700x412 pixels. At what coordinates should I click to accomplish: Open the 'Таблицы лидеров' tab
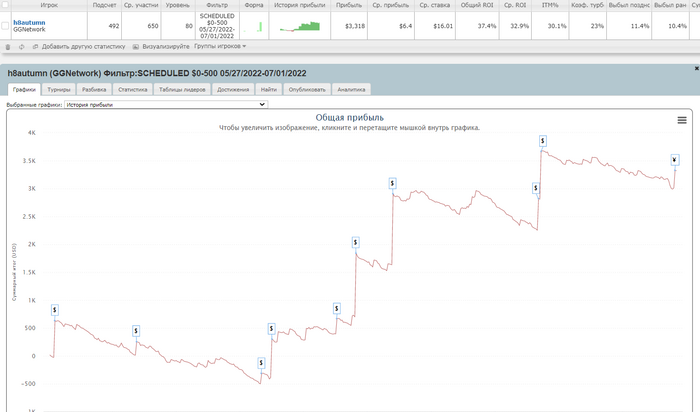(x=182, y=89)
